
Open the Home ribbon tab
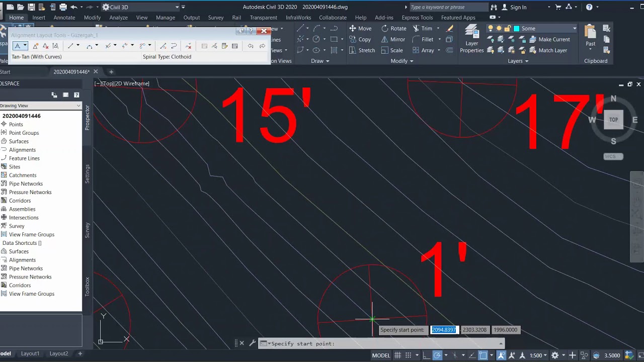coord(16,18)
